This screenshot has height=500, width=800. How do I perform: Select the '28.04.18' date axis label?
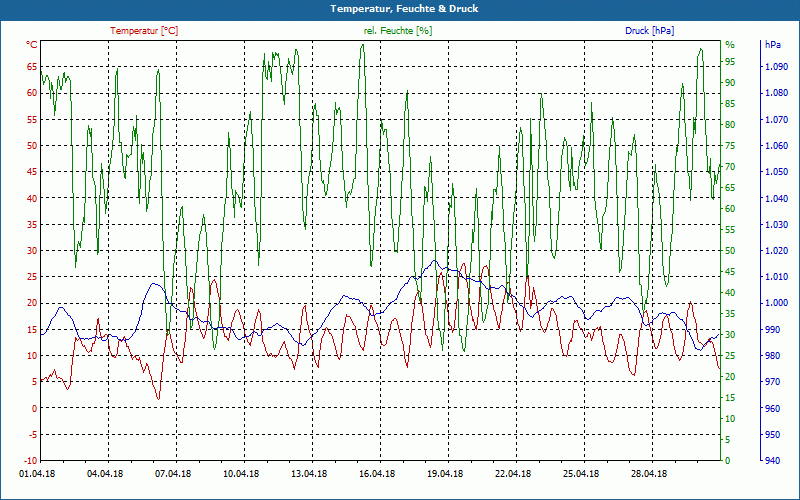coord(649,473)
